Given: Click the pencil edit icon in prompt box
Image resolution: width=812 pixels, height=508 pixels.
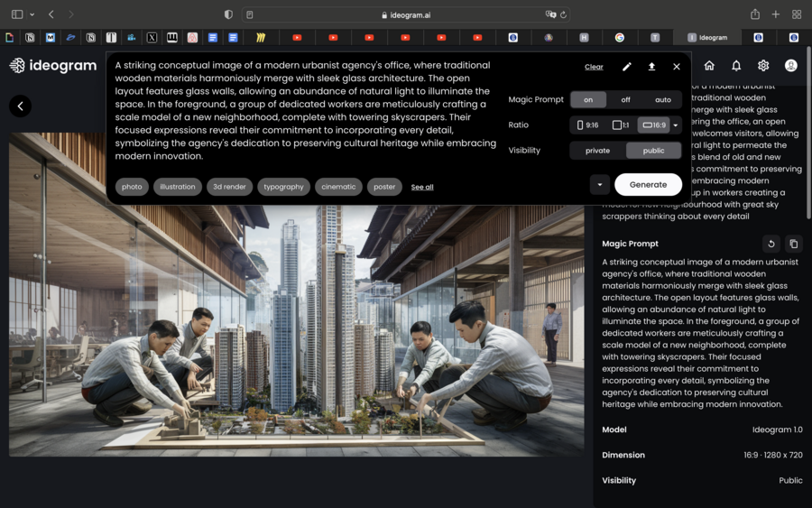Looking at the screenshot, I should [626, 67].
